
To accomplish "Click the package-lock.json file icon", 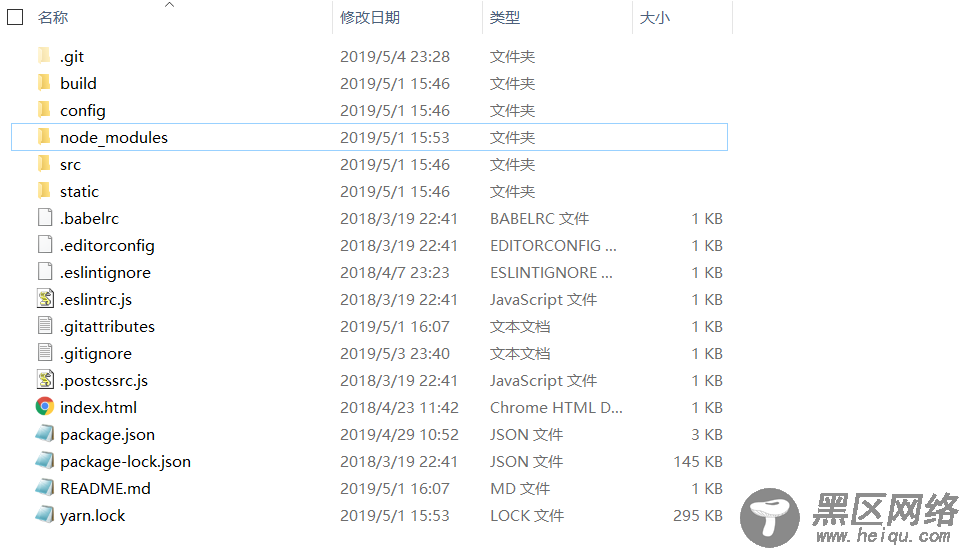I will click(x=45, y=461).
